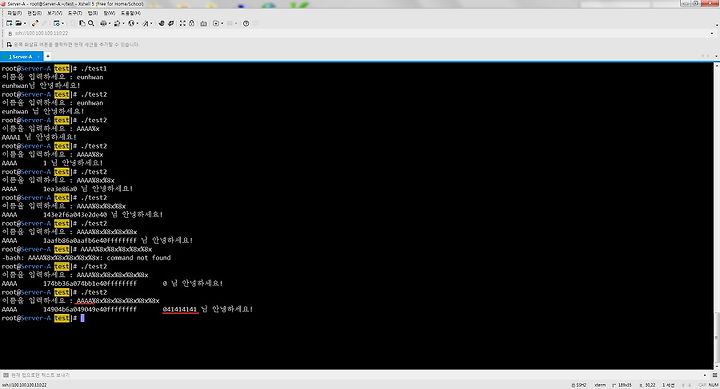
Task: Click the Disconnect toolbar icon
Action: point(35,23)
